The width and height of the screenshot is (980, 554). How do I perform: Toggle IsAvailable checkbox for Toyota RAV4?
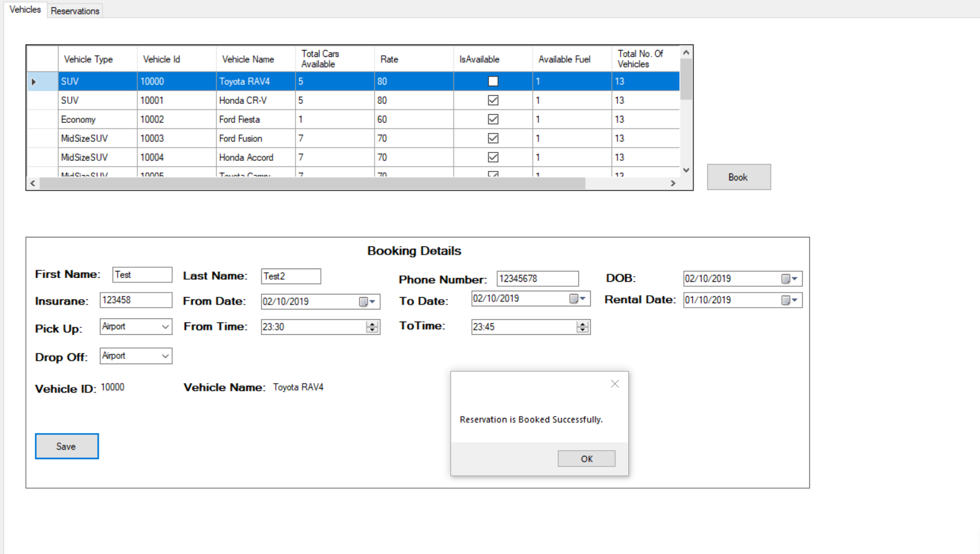[x=493, y=81]
